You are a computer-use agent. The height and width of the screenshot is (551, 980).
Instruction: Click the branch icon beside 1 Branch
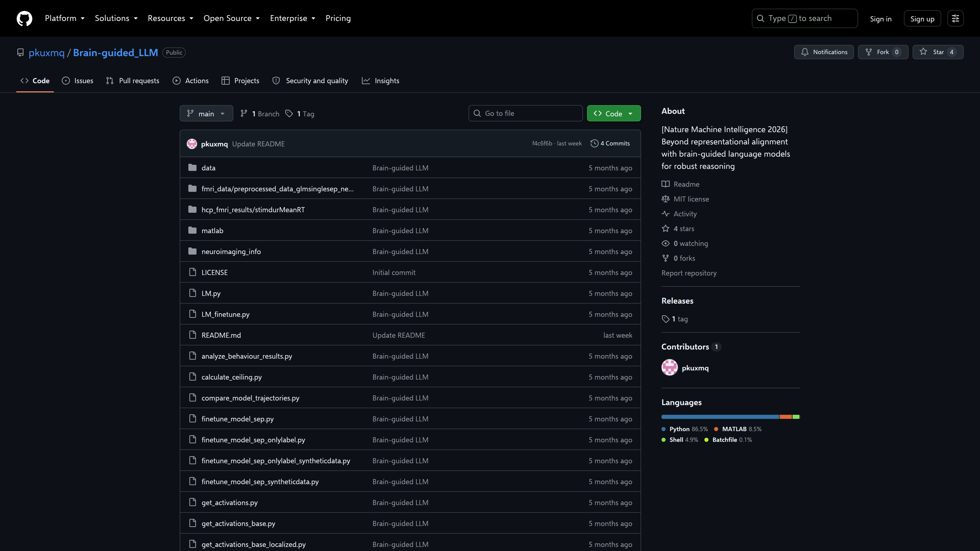click(x=244, y=113)
